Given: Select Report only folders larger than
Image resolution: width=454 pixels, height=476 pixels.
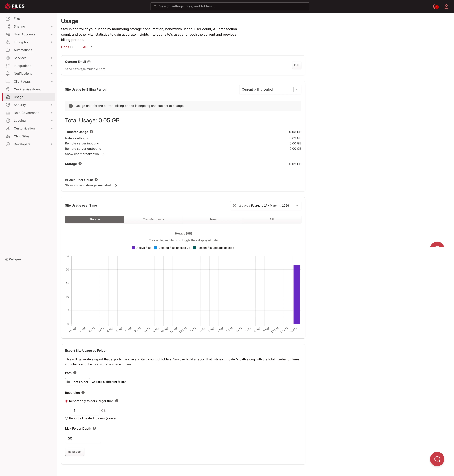Looking at the screenshot, I should tap(67, 401).
